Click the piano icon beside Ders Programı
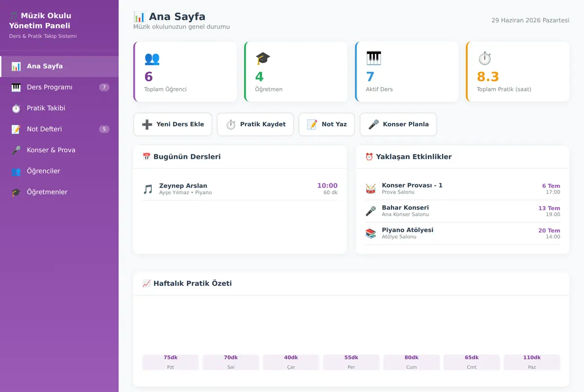 [16, 88]
